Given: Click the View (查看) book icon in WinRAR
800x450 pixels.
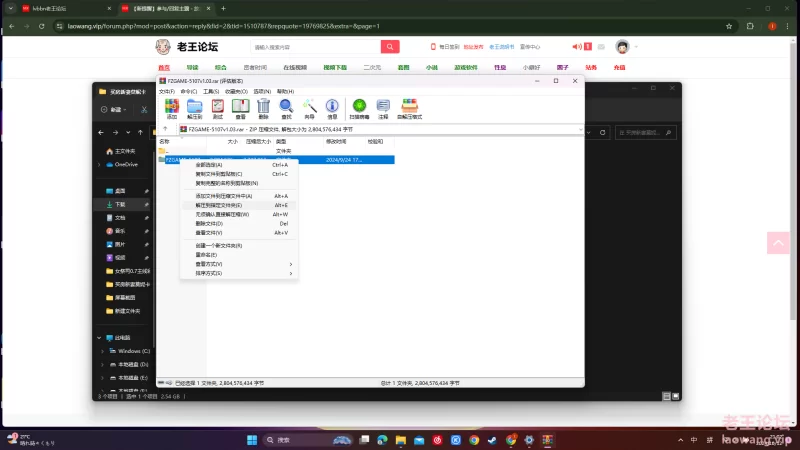Looking at the screenshot, I should (x=240, y=109).
